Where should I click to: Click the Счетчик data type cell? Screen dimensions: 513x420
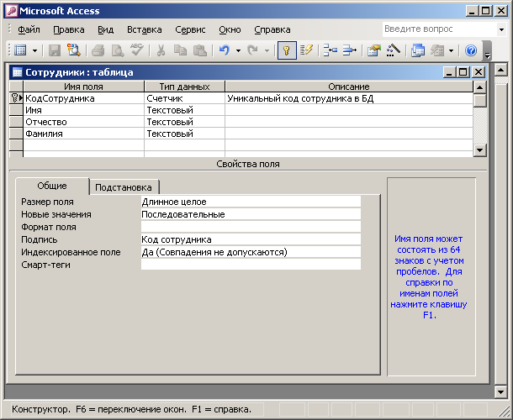pyautogui.click(x=184, y=98)
